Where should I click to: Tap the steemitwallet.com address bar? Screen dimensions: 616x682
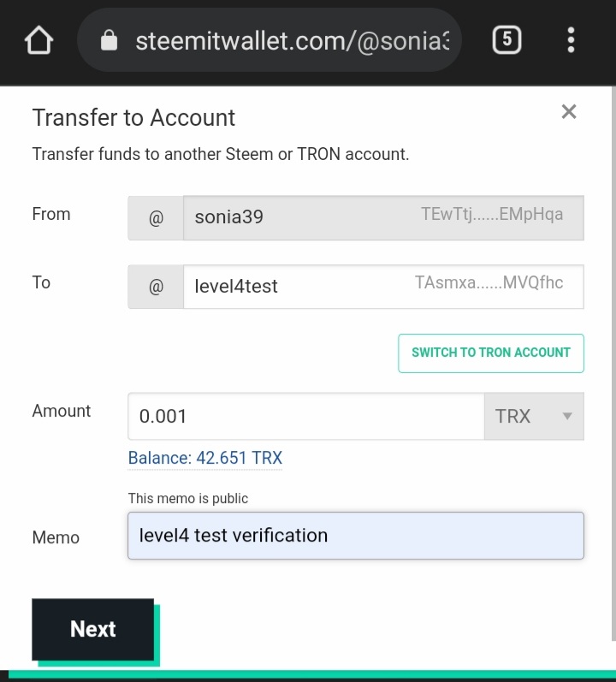point(291,40)
